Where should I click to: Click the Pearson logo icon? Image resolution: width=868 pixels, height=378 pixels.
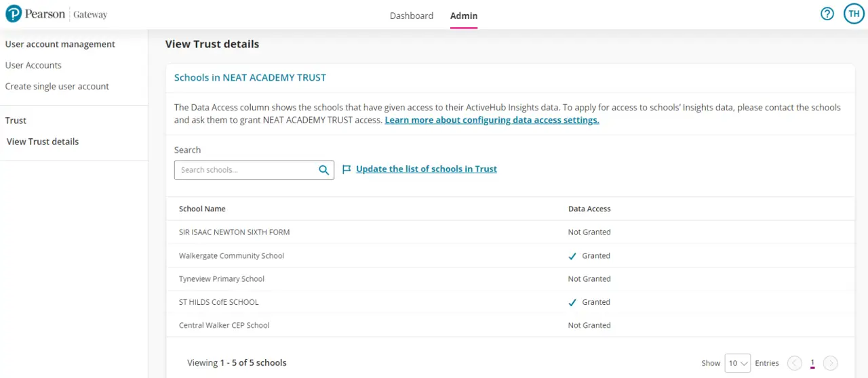coord(14,14)
